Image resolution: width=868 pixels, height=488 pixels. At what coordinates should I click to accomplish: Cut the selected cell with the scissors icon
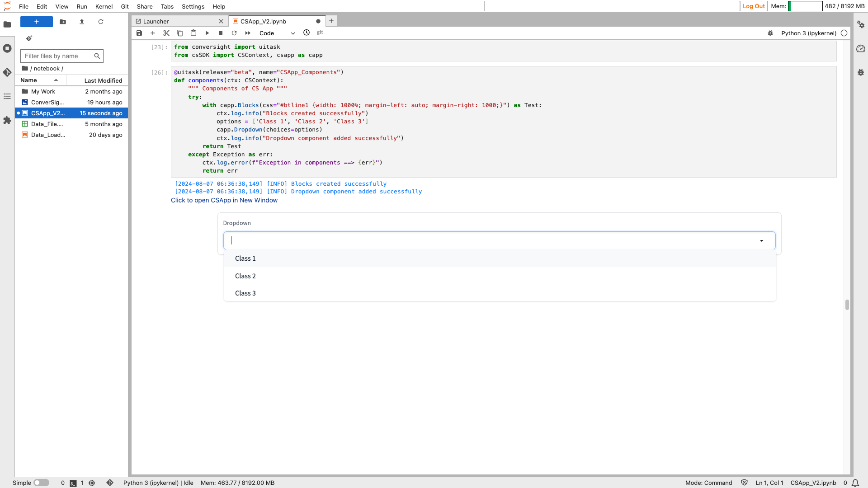click(166, 33)
